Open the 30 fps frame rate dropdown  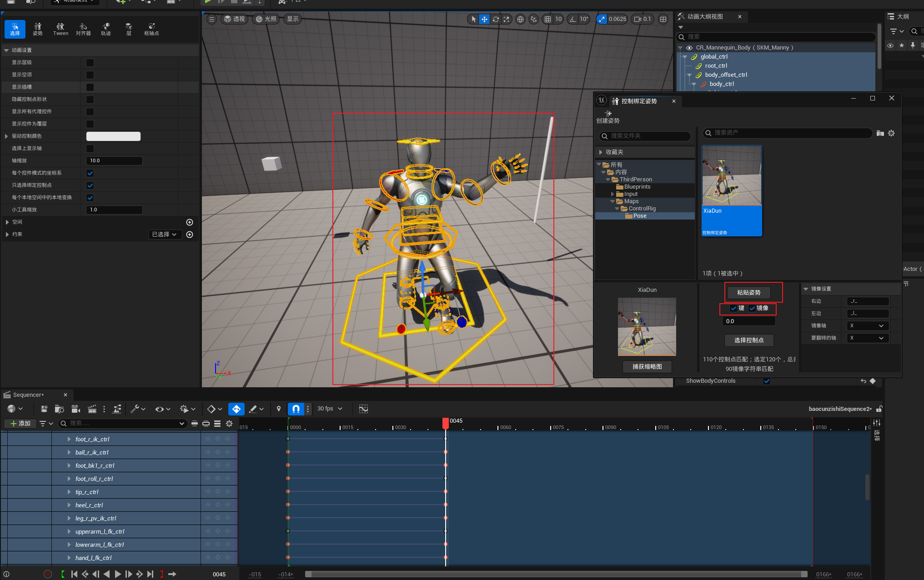tap(330, 409)
